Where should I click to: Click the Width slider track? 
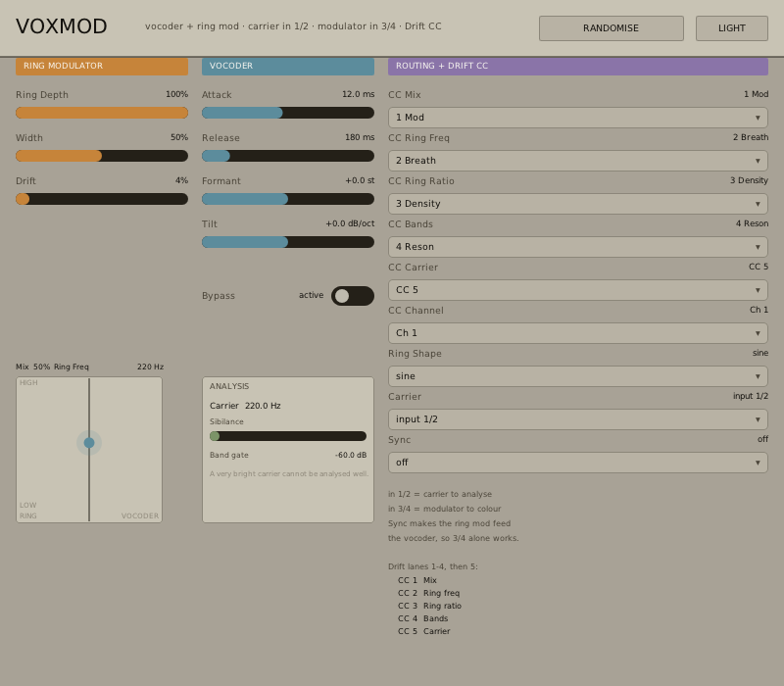coord(102,156)
